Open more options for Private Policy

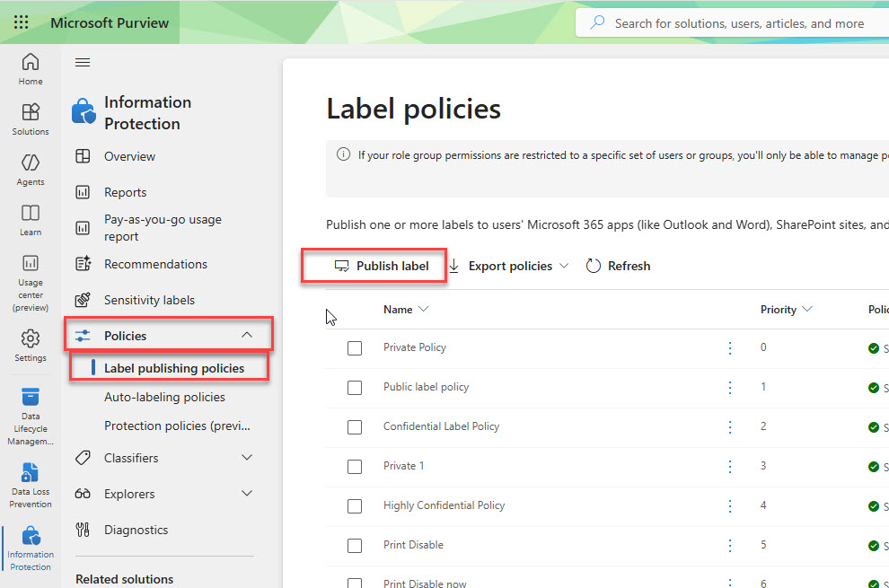pyautogui.click(x=730, y=347)
